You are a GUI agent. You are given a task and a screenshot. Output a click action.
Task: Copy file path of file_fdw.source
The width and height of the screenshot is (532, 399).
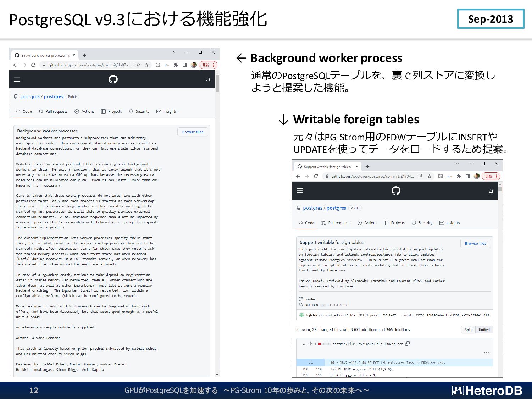(408, 343)
